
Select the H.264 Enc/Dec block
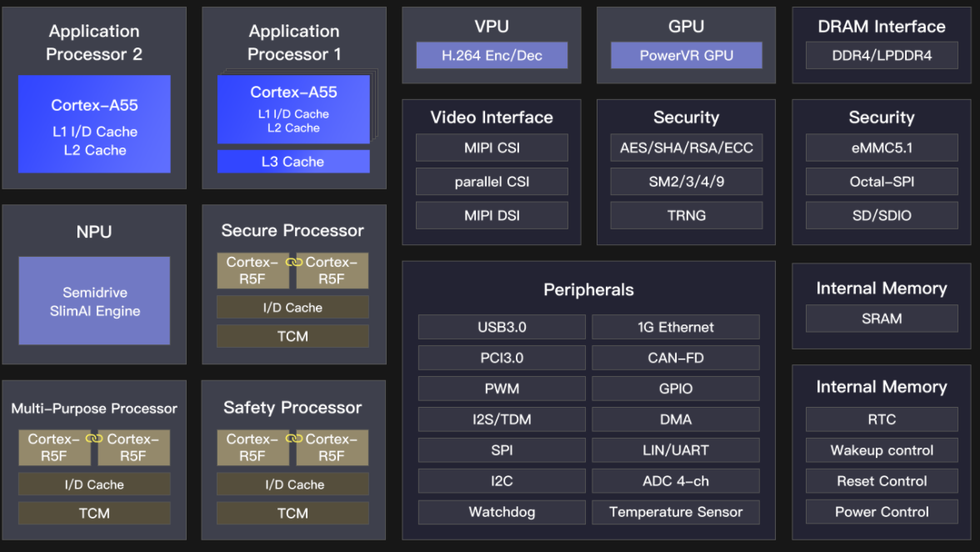pos(492,56)
